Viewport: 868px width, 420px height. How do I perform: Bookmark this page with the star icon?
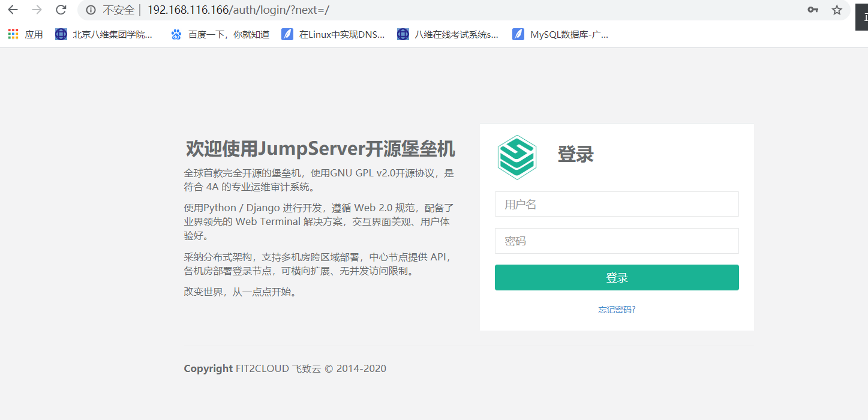pyautogui.click(x=837, y=10)
